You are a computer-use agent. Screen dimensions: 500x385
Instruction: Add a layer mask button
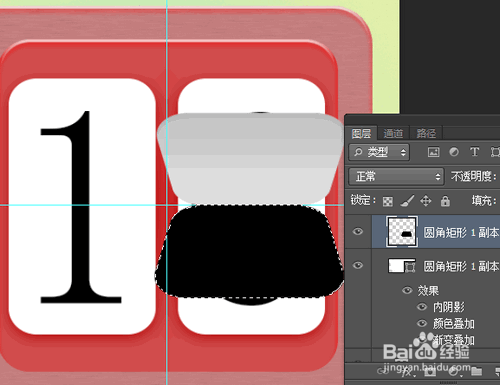pos(430,371)
